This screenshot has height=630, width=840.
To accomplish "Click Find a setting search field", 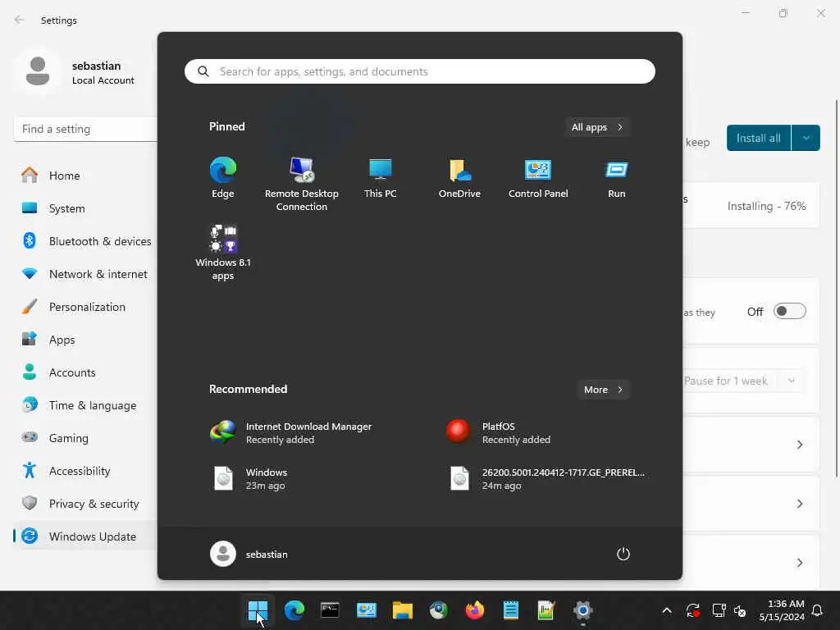I will [x=85, y=129].
